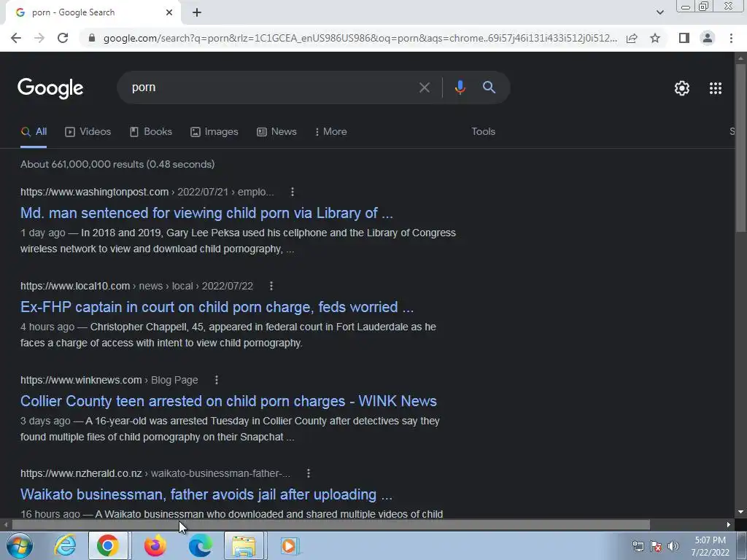The image size is (747, 560).
Task: Bookmark this page with star icon
Action: 655,38
